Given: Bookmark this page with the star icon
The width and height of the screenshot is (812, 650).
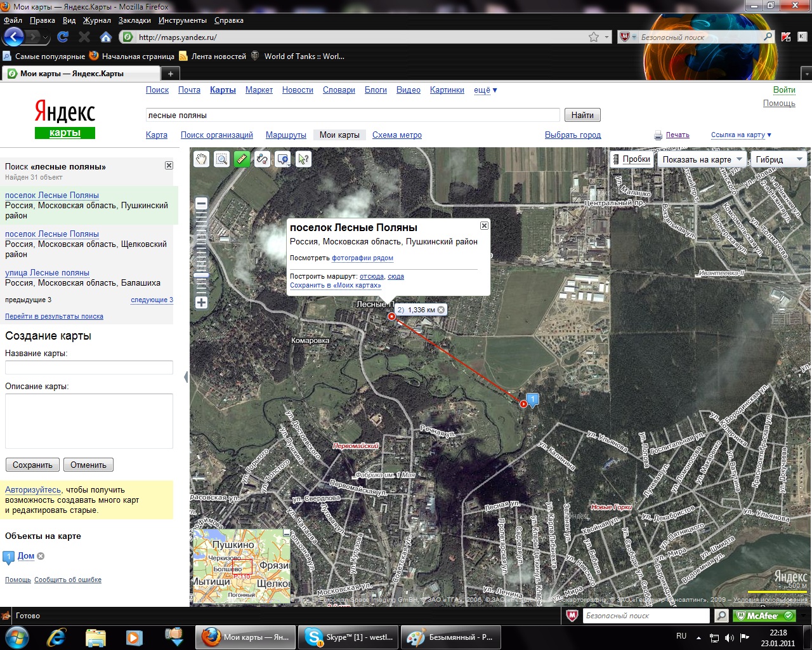Looking at the screenshot, I should pos(594,37).
